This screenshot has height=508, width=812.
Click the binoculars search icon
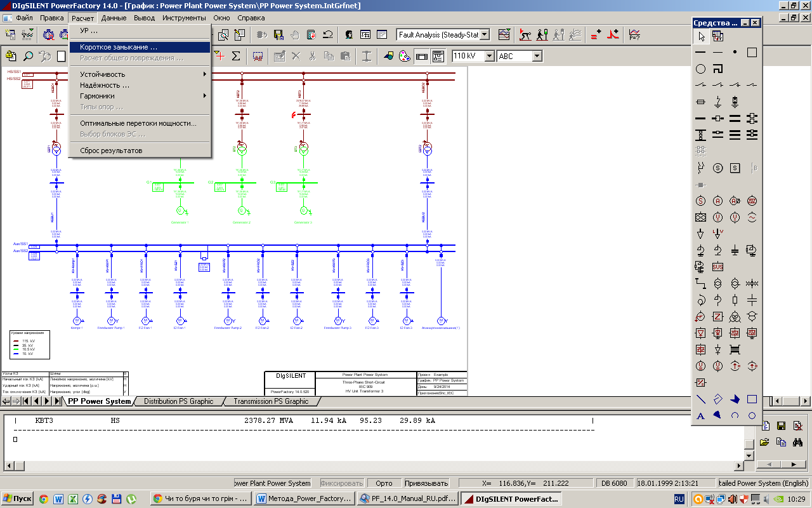[798, 442]
